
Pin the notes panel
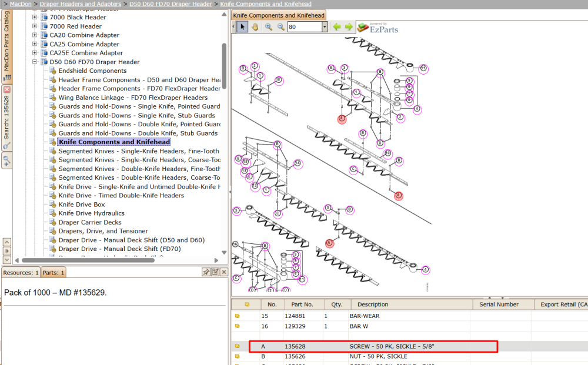(206, 272)
